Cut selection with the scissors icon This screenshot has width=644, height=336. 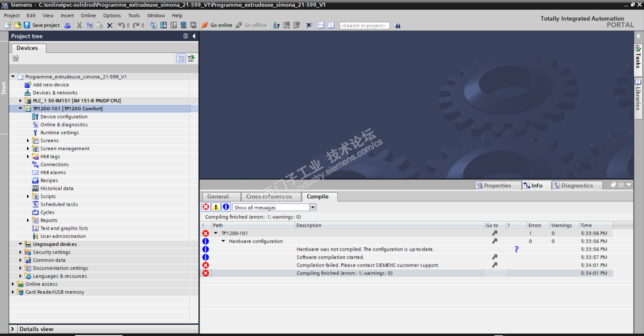click(x=79, y=25)
